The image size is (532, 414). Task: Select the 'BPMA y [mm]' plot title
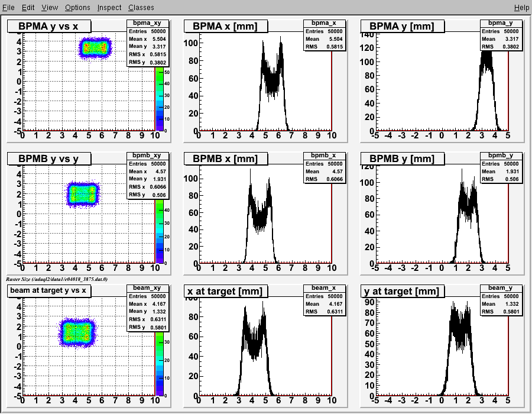point(402,27)
